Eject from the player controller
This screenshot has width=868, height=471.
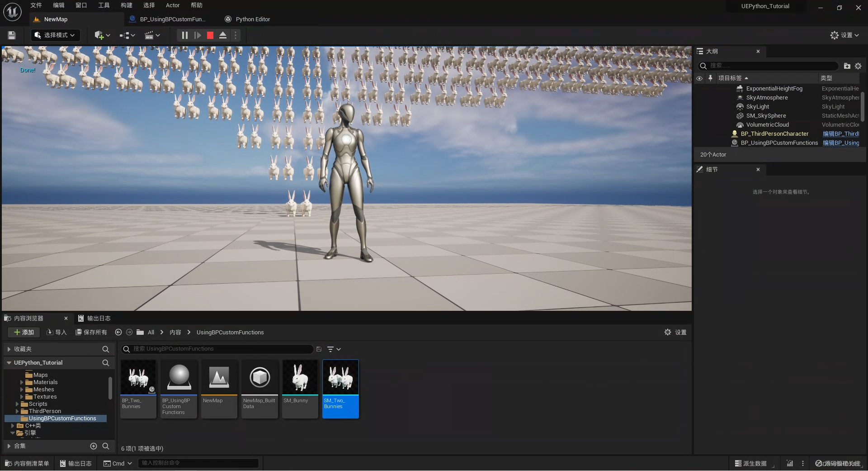(223, 35)
